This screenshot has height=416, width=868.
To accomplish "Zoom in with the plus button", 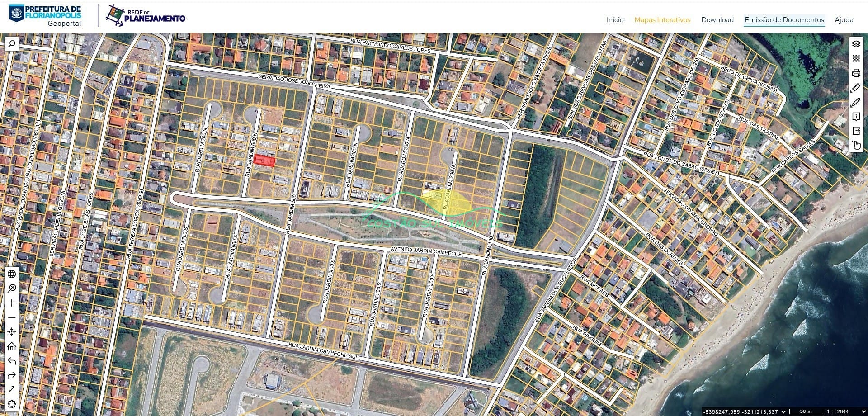I will tap(12, 303).
